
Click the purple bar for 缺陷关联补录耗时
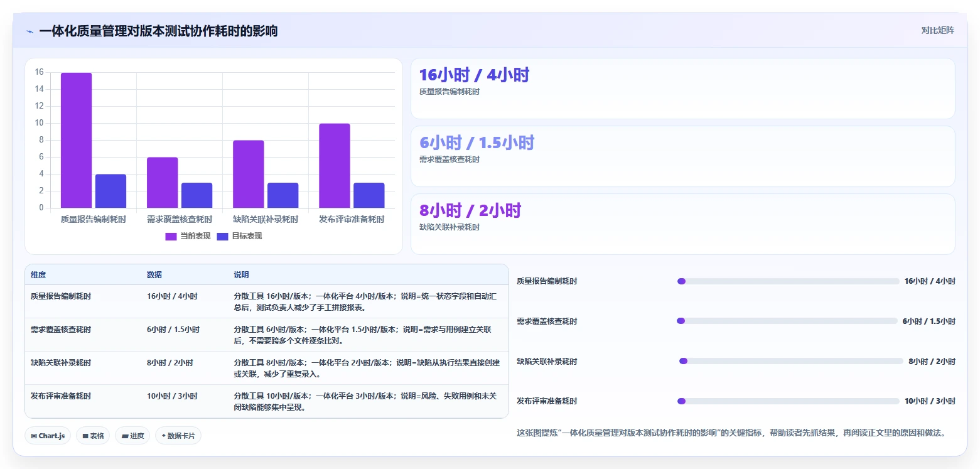coord(248,174)
